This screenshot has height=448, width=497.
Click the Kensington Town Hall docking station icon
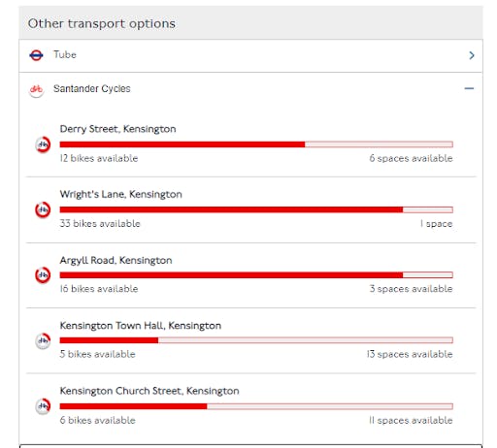[x=43, y=340]
